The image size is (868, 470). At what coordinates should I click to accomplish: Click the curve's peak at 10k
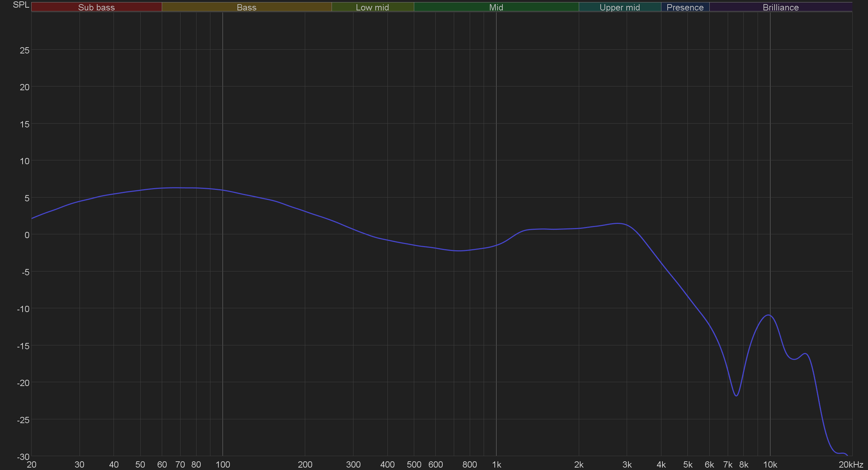(x=769, y=315)
